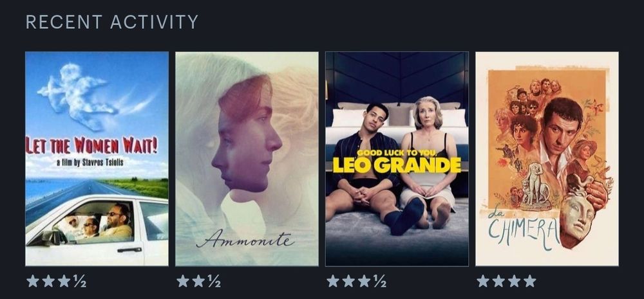Screen dimensions: 644x299
Task: Select the last star under La Chimera
Action: click(x=530, y=281)
